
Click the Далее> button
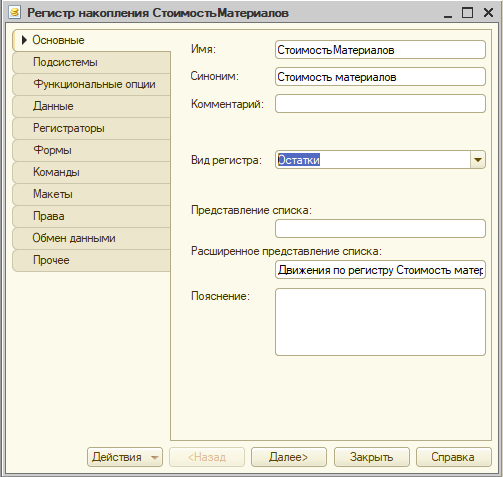tap(289, 457)
